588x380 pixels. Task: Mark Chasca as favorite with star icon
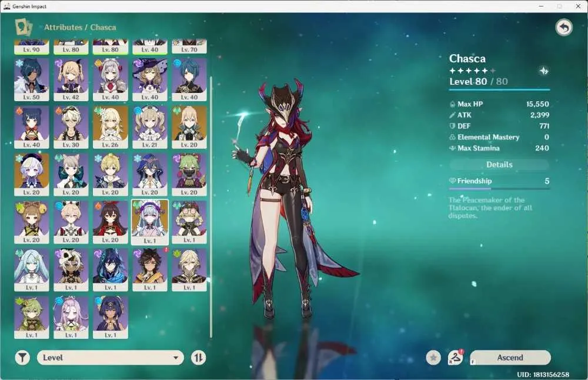(433, 358)
